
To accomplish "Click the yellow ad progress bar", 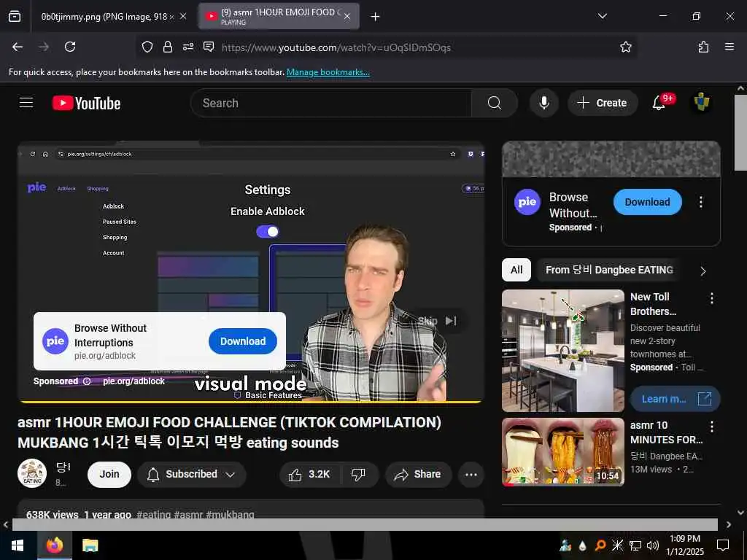I will point(251,402).
